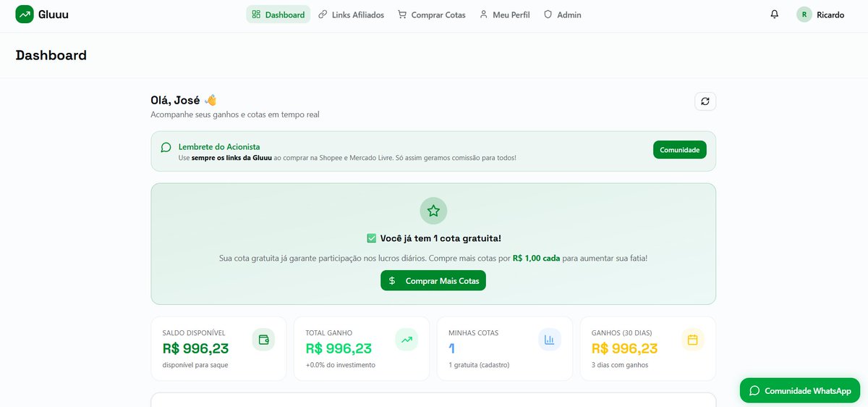Click the 'R$ 1,00 cada' price text
868x407 pixels.
(537, 258)
